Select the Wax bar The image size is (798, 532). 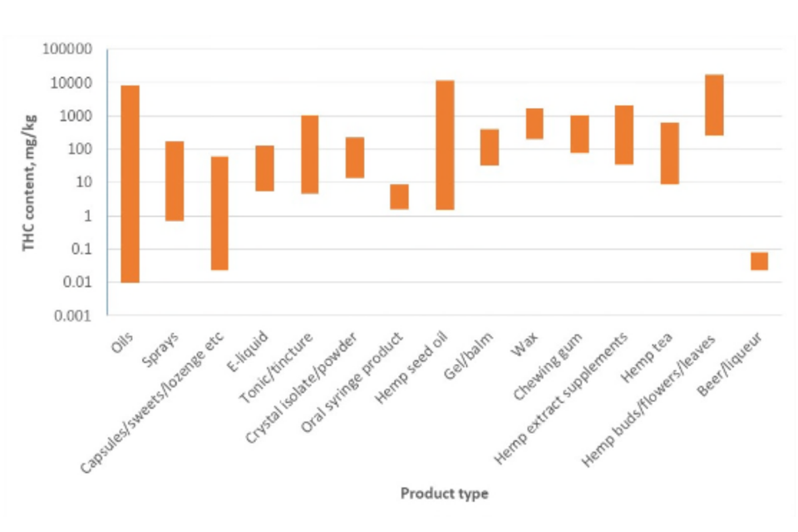tap(534, 124)
